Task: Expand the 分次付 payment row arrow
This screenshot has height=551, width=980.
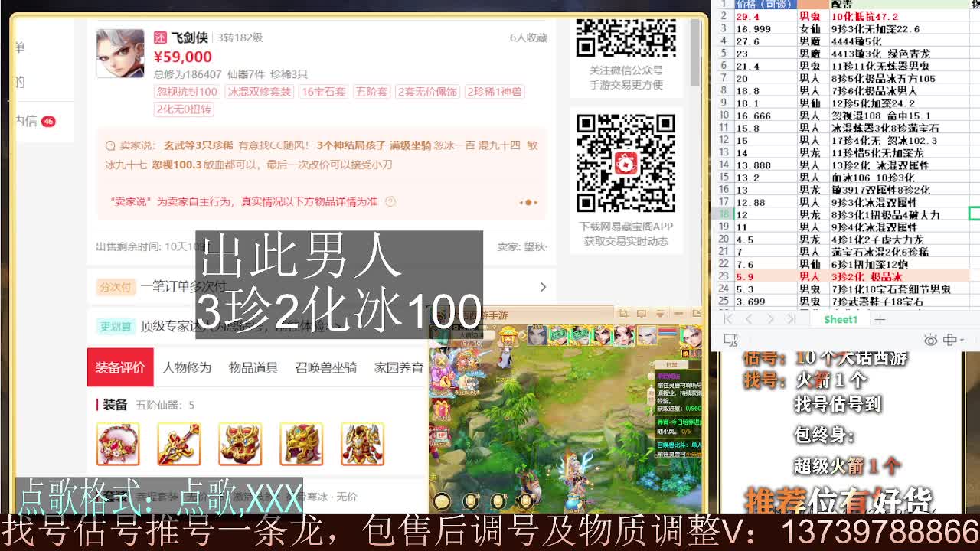Action: click(x=542, y=288)
